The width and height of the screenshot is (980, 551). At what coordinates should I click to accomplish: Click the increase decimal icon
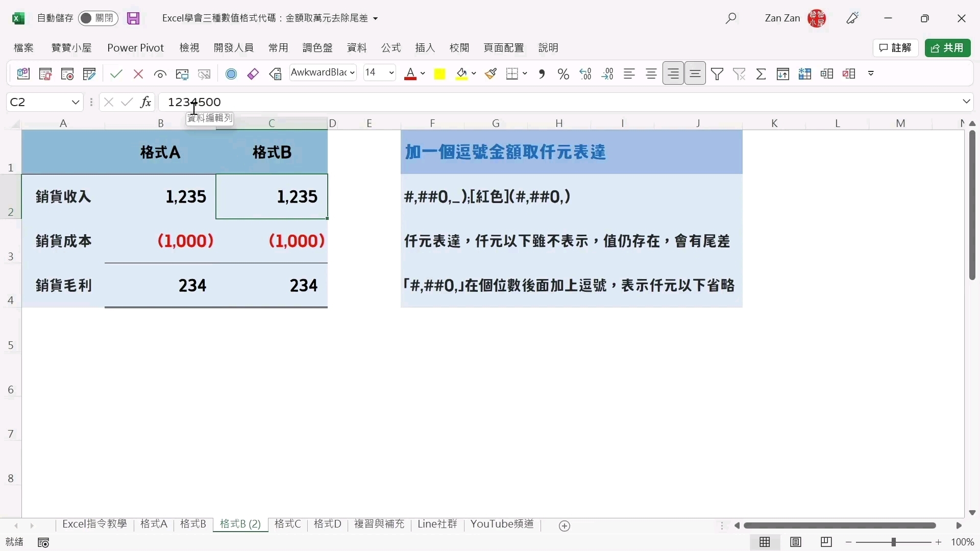[585, 74]
